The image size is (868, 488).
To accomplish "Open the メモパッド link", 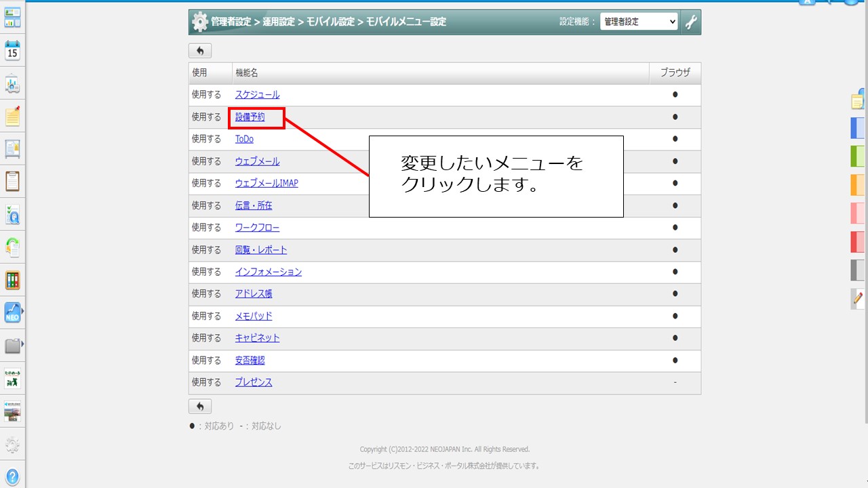I will pos(254,316).
